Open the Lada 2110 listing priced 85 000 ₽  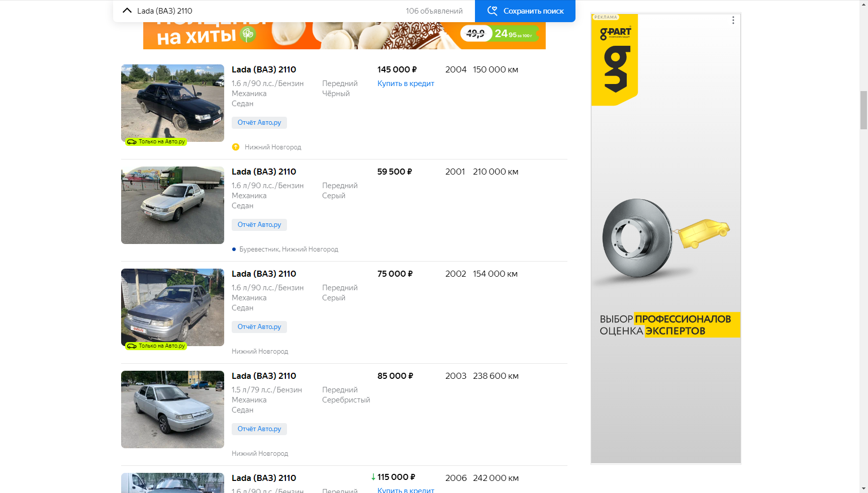pyautogui.click(x=264, y=376)
